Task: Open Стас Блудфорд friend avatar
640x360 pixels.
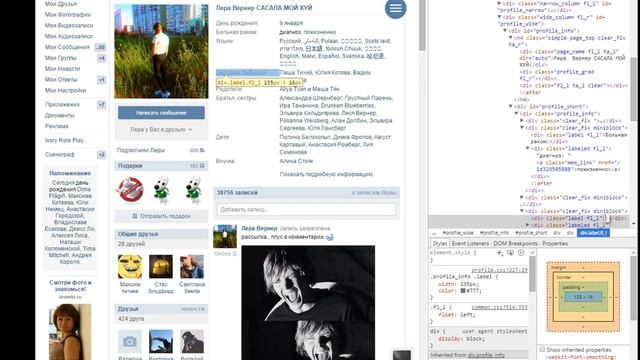Action: [x=161, y=267]
